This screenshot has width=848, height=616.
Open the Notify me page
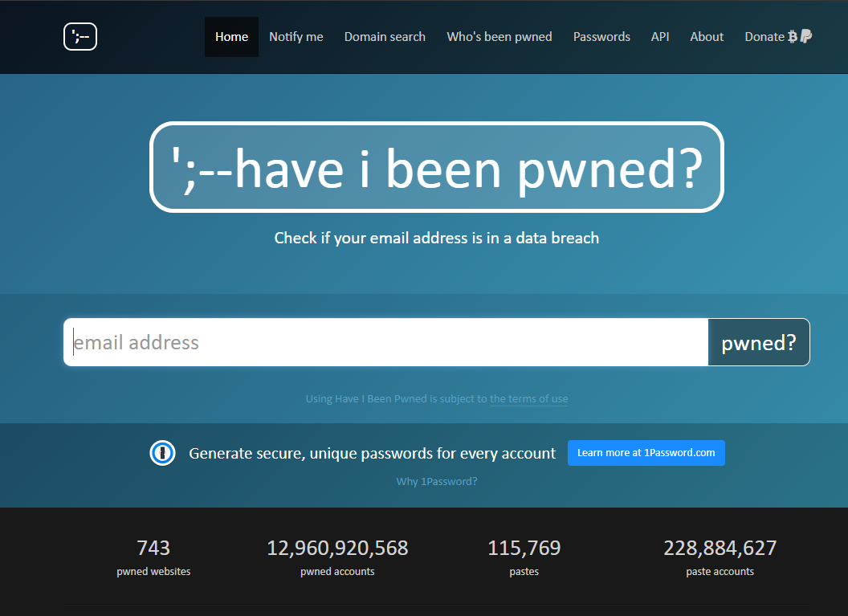point(296,37)
